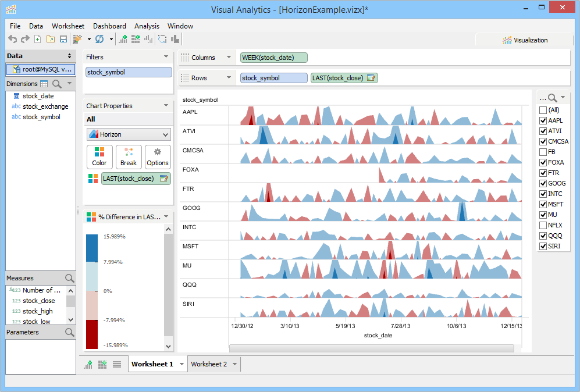Viewport: 580px width, 392px height.
Task: Add a new dashboard from the top toolbar
Action: click(x=136, y=39)
